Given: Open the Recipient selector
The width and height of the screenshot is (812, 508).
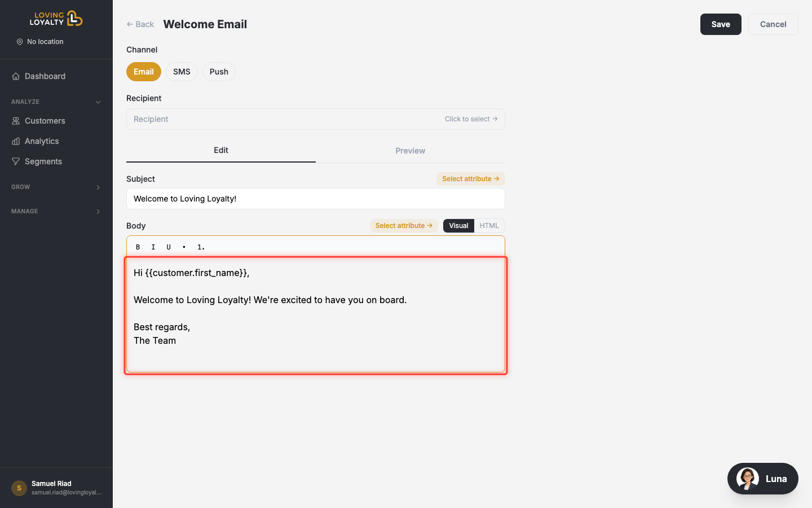Looking at the screenshot, I should [x=316, y=119].
